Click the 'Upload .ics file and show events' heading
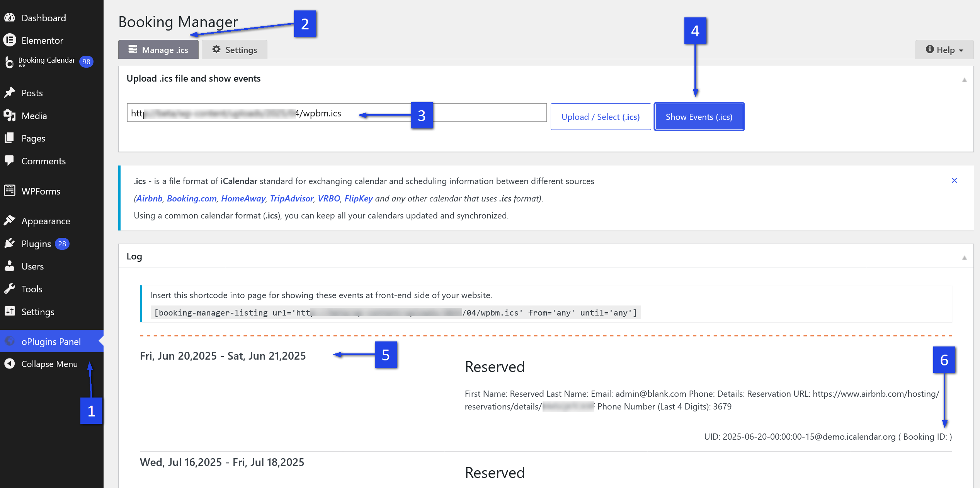Viewport: 980px width, 488px height. (193, 78)
